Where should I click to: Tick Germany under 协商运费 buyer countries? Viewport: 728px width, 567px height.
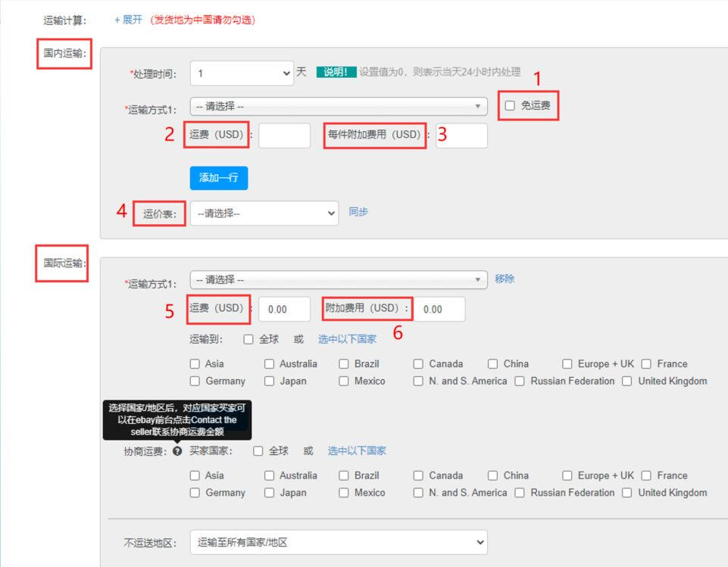tap(195, 493)
